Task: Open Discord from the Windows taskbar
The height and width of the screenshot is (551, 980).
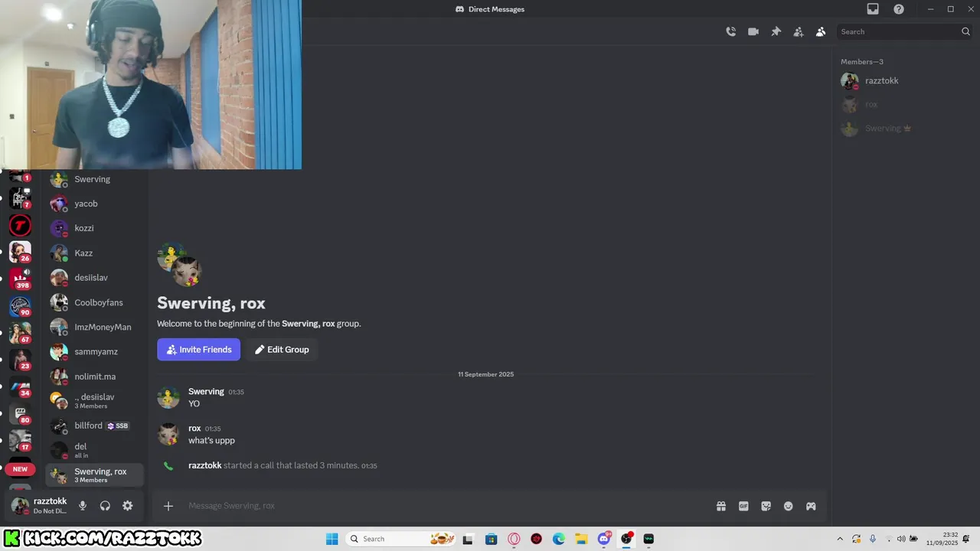Action: 604,539
